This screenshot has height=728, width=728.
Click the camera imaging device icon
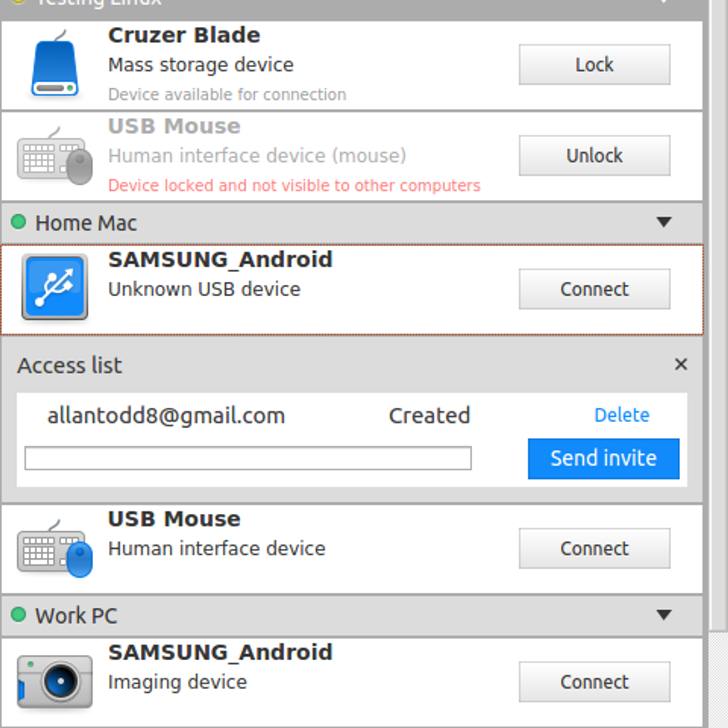click(55, 682)
